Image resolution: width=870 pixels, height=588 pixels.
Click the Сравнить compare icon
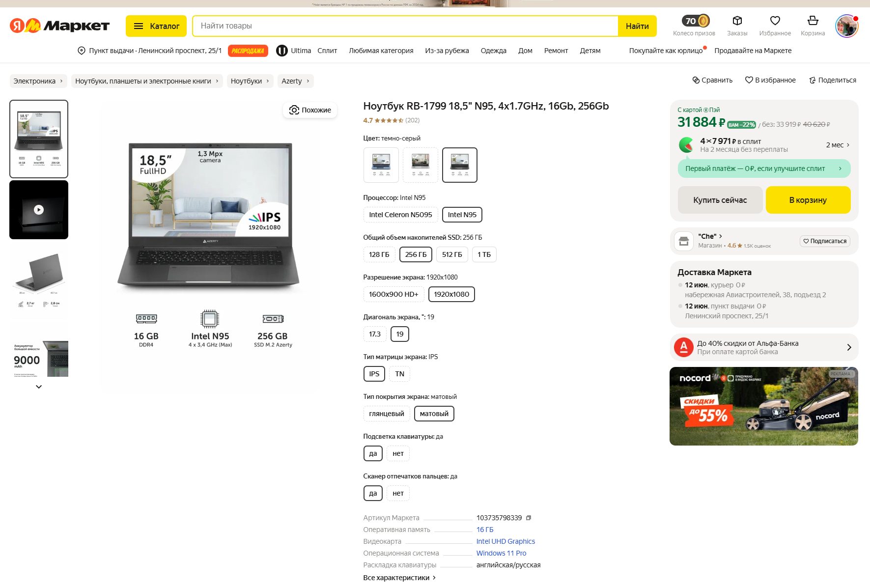[696, 80]
